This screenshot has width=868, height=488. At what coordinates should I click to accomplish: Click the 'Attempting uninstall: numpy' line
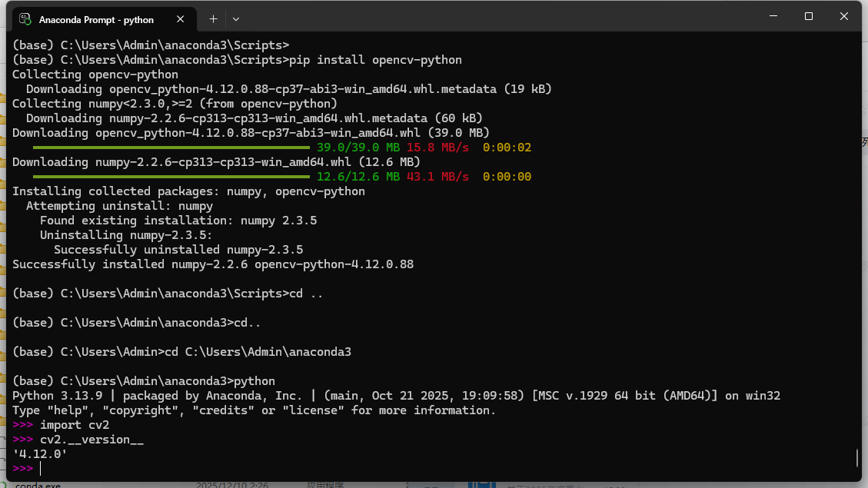pyautogui.click(x=120, y=207)
